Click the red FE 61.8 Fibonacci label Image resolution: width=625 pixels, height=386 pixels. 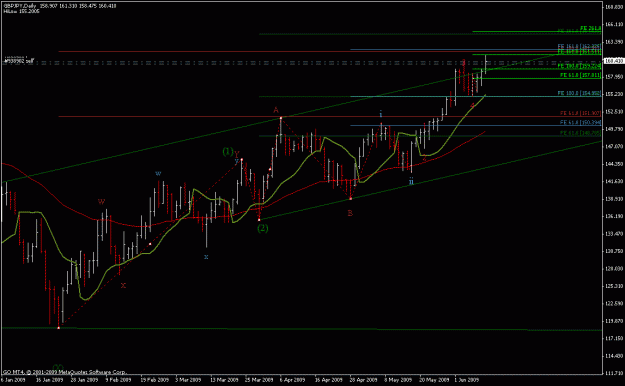point(580,113)
